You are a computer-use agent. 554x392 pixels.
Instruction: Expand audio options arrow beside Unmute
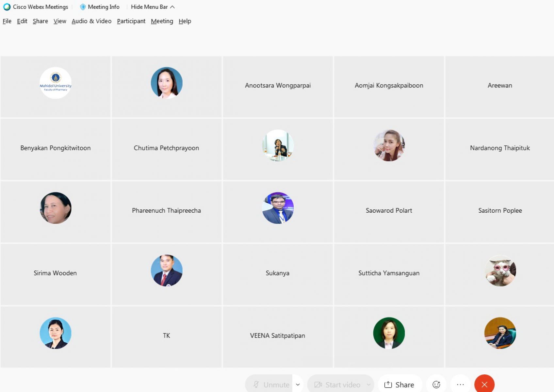click(298, 384)
